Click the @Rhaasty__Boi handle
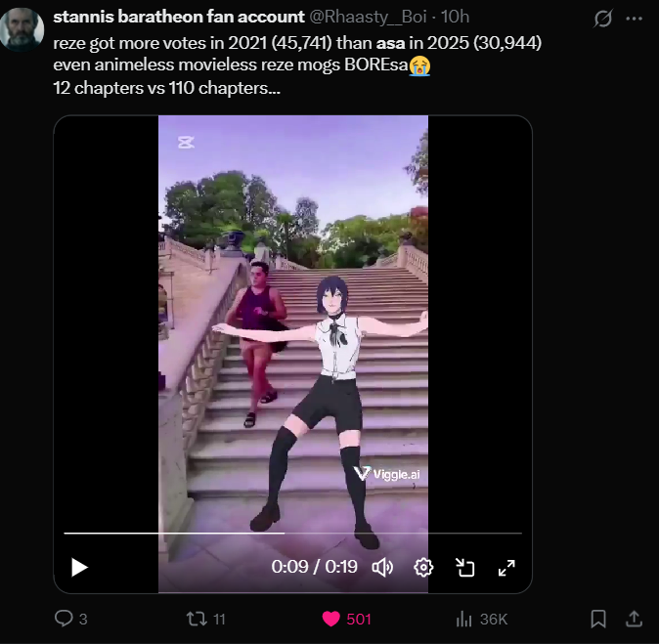This screenshot has width=659, height=644. point(369,17)
